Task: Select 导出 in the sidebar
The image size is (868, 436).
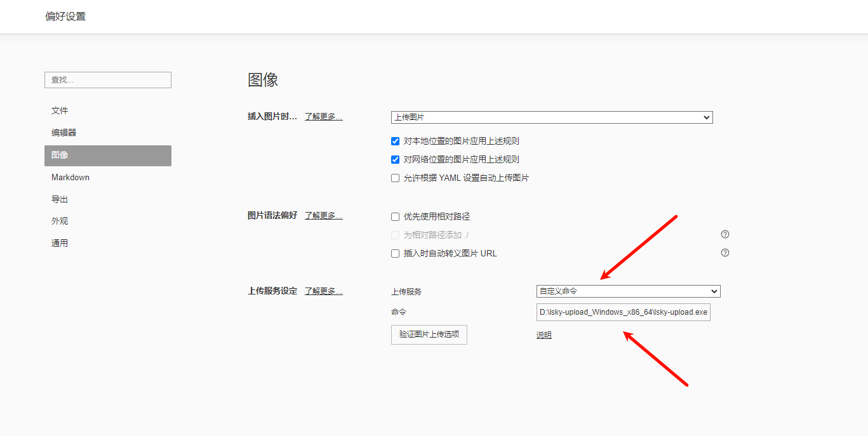Action: (60, 199)
